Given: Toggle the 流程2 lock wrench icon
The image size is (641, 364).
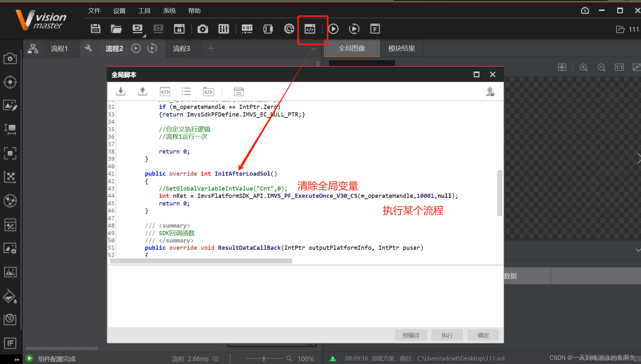Looking at the screenshot, I should (88, 48).
